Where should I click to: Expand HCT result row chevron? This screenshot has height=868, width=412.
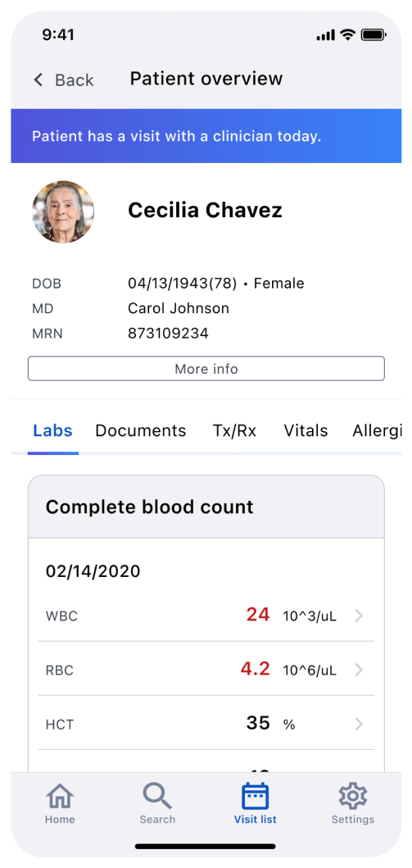(x=359, y=724)
